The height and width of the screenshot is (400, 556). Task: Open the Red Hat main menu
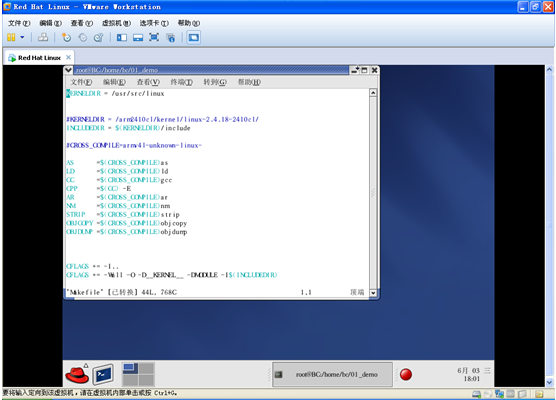coord(77,374)
